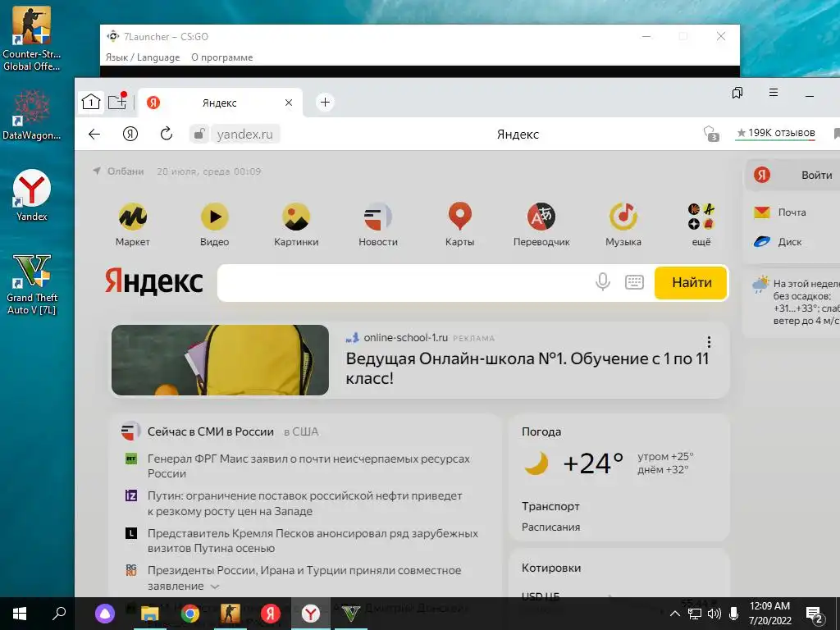Open the Генерал ФРГ Маис news headline

(x=308, y=466)
